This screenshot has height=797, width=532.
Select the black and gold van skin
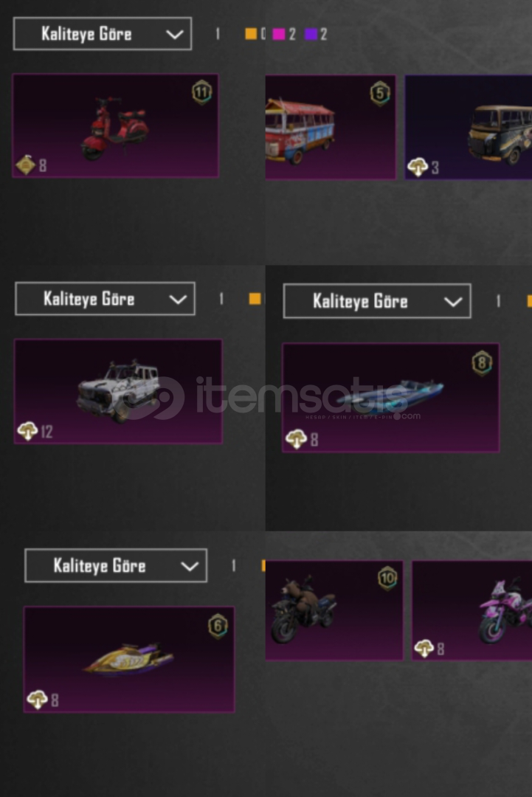pyautogui.click(x=469, y=127)
